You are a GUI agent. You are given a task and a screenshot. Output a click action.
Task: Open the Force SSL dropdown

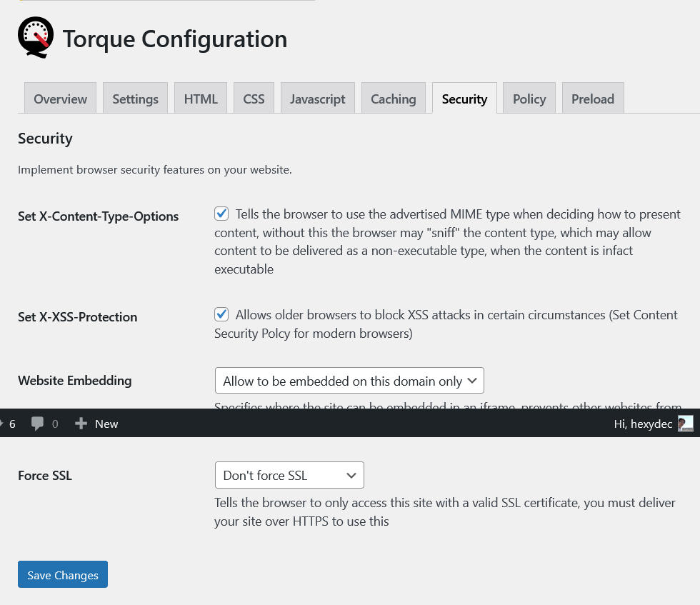pyautogui.click(x=289, y=475)
